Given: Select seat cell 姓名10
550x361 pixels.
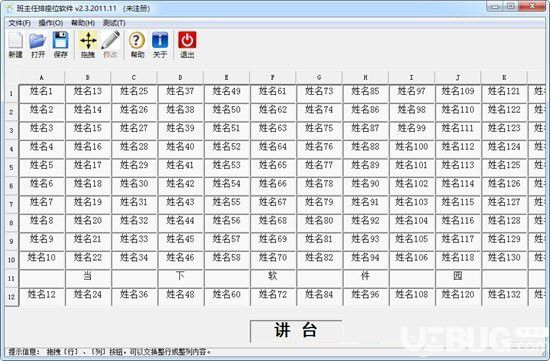Looking at the screenshot, I should point(42,260).
